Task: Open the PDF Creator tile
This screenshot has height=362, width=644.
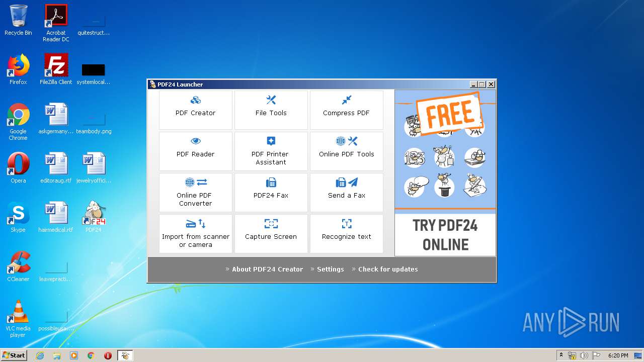Action: [196, 110]
